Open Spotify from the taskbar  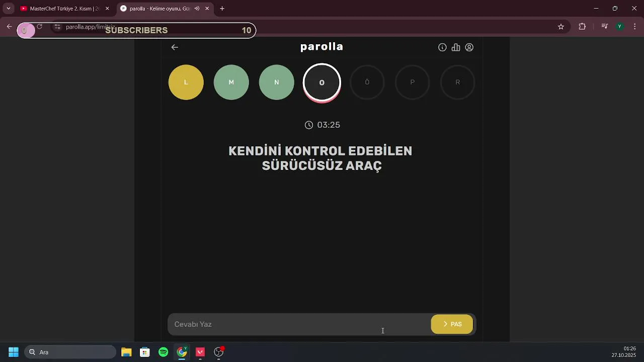[164, 352]
